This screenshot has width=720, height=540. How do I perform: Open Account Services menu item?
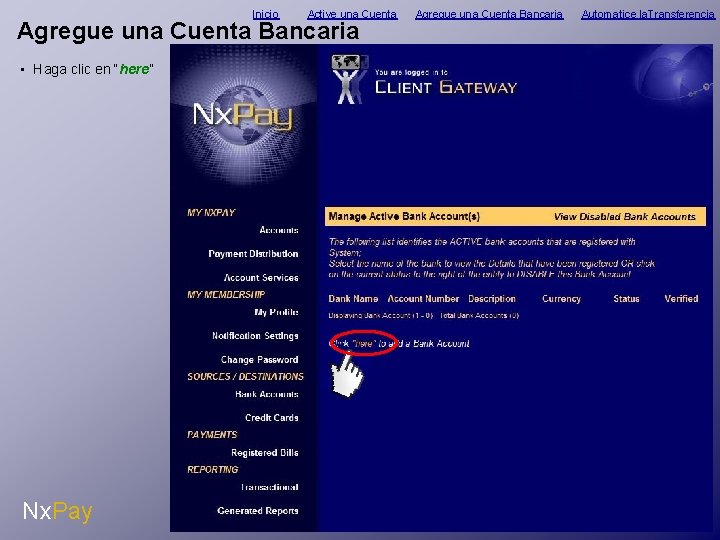261,278
